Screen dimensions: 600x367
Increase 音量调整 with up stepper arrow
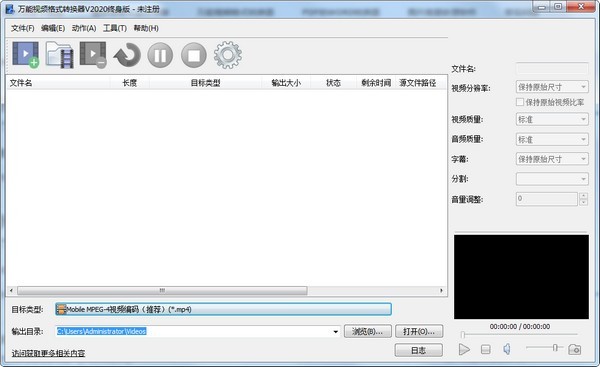584,196
